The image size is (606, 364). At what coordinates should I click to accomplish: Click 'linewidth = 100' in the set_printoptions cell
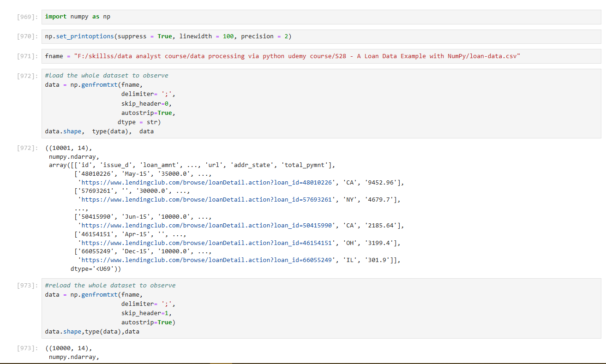[x=207, y=36]
